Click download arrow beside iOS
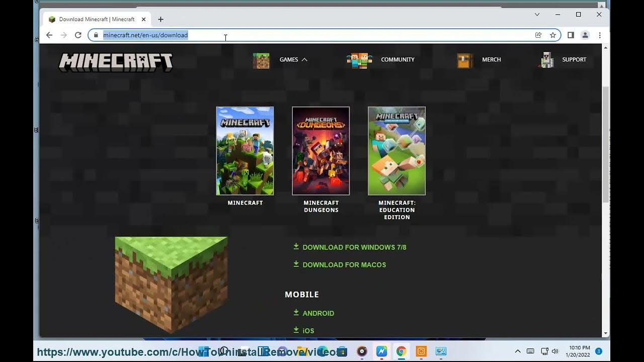The height and width of the screenshot is (362, 644). [296, 330]
